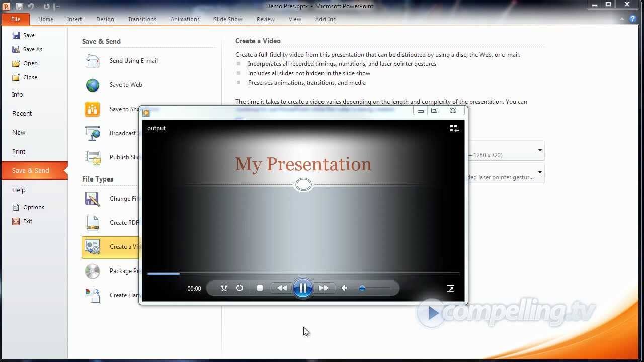Stop the video playback
Viewport: 644px width, 362px height.
point(260,288)
